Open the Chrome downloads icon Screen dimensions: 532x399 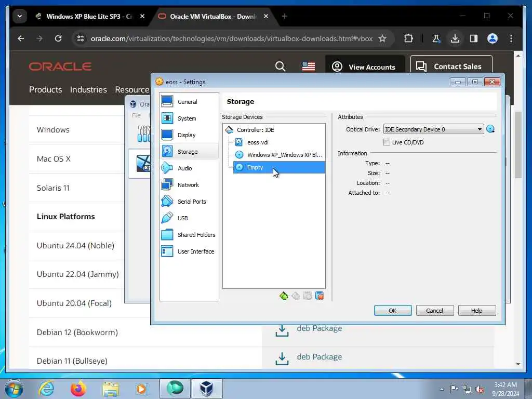pyautogui.click(x=455, y=38)
